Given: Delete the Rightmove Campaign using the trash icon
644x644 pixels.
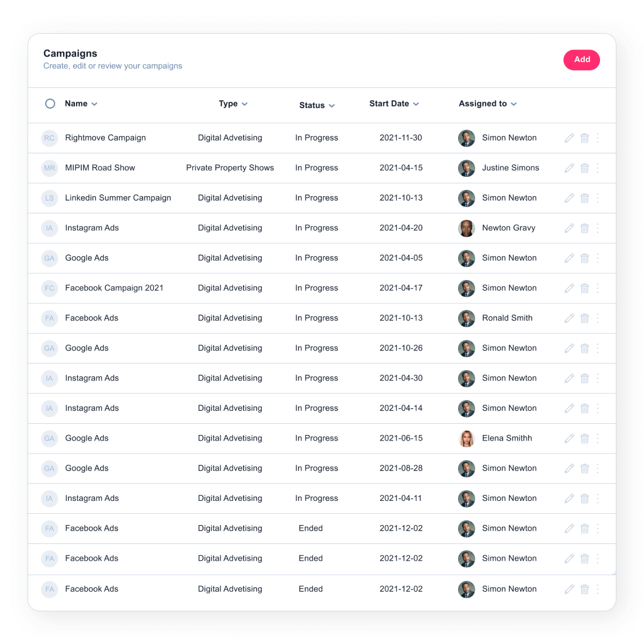Looking at the screenshot, I should (x=584, y=138).
